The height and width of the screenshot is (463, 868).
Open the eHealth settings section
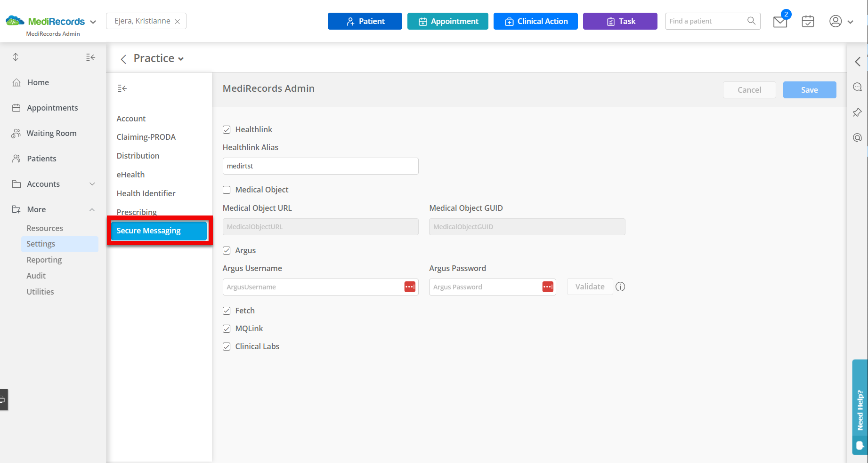[130, 175]
